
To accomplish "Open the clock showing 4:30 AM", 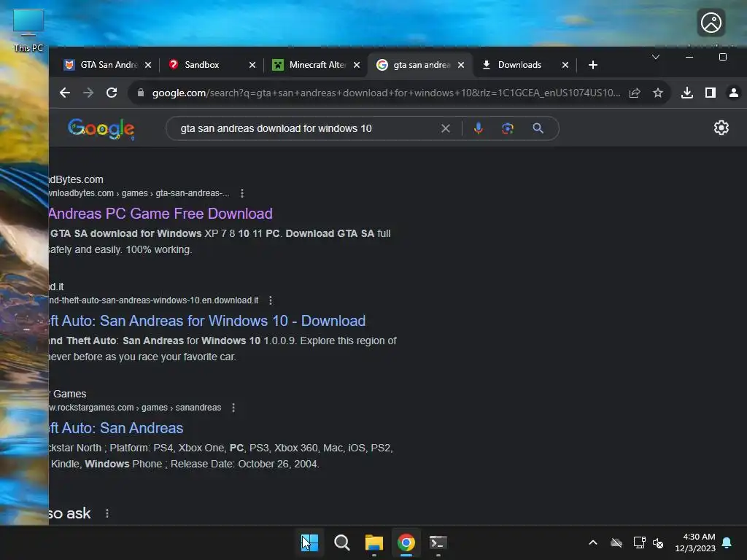I will tap(695, 542).
